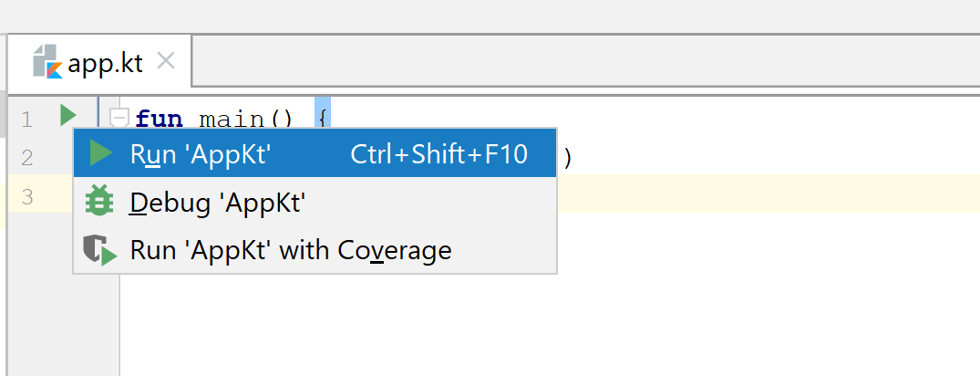This screenshot has width=980, height=376.
Task: Click the green play icon beside Run 'AppKt'
Action: (x=102, y=154)
